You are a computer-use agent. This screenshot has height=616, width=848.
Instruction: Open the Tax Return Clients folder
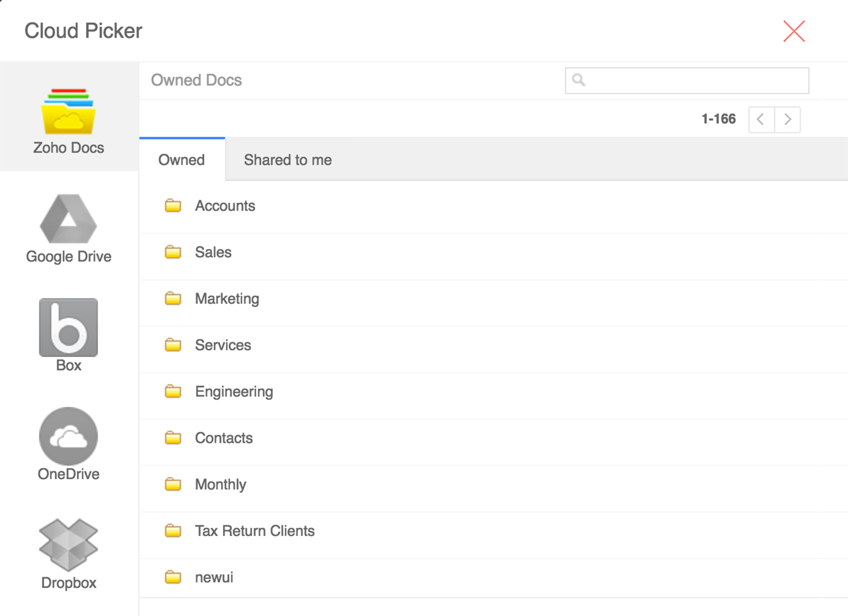pos(254,531)
